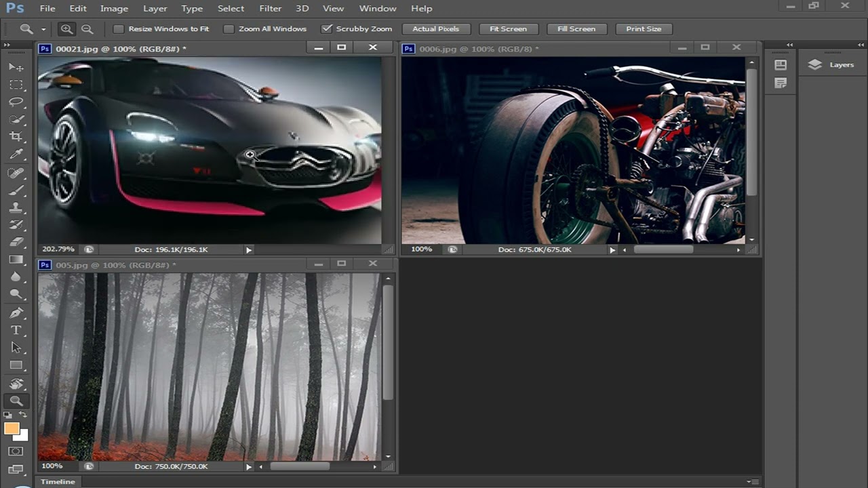
Task: Click the Actual Pixels button
Action: [435, 29]
